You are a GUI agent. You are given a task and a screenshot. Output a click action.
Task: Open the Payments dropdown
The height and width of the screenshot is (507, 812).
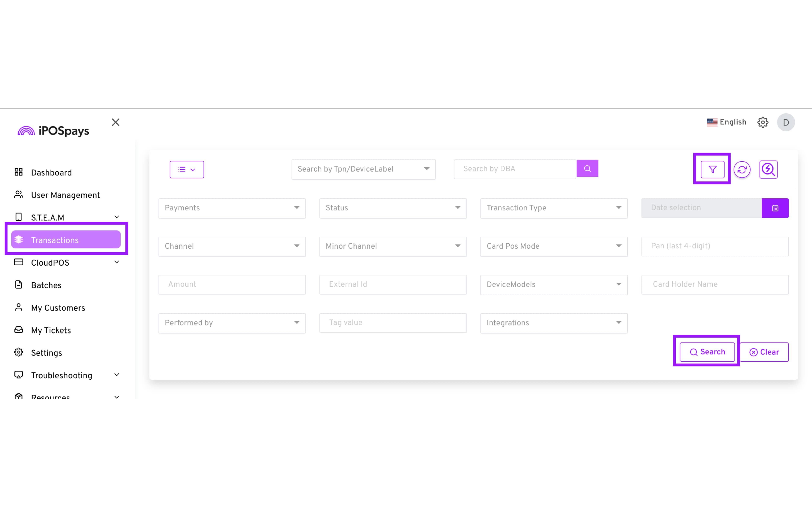pos(232,208)
